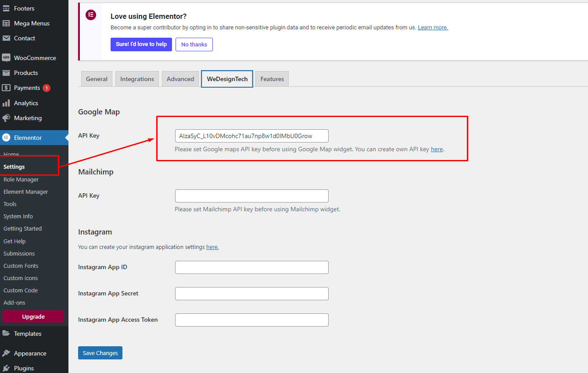Image resolution: width=588 pixels, height=373 pixels.
Task: Click the Save Changes button
Action: (100, 353)
